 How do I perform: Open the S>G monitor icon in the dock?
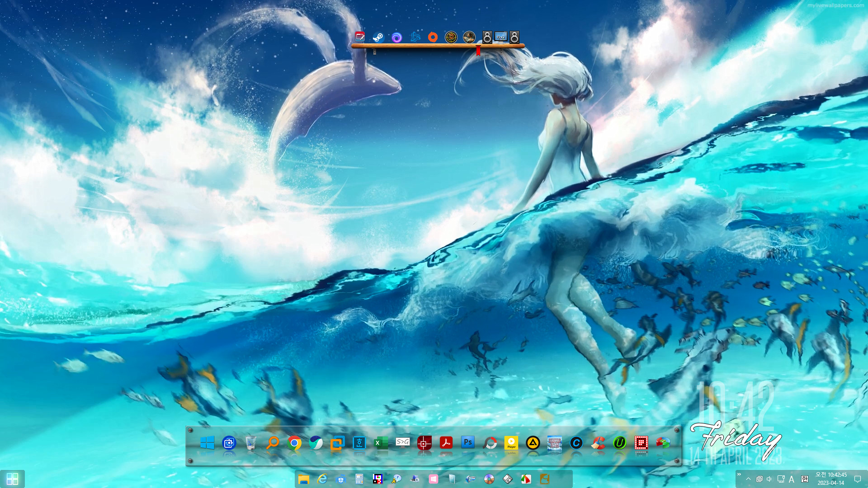click(403, 442)
